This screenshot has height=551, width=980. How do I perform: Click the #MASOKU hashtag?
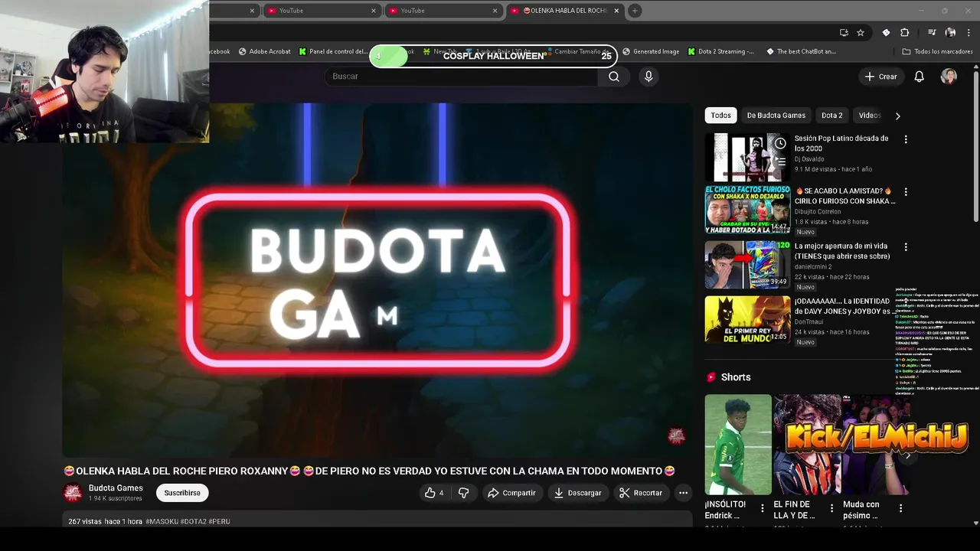pyautogui.click(x=162, y=521)
